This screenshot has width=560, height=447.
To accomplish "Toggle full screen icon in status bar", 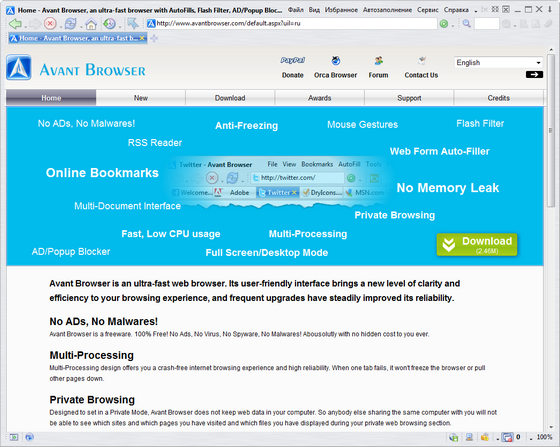I will [14, 437].
